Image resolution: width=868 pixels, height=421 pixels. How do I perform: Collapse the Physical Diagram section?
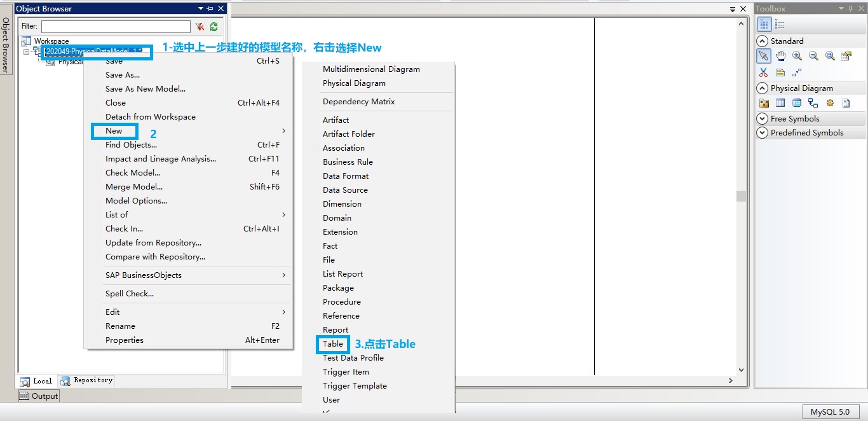click(x=763, y=88)
